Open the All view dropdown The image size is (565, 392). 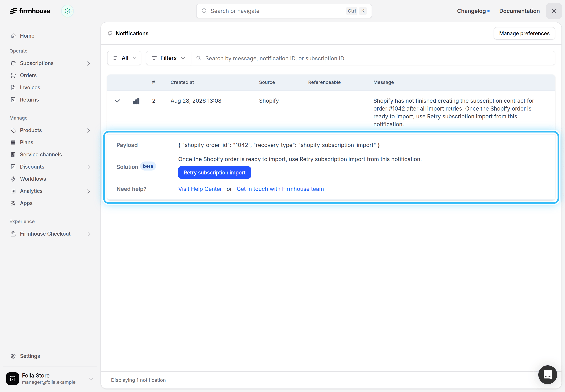(x=124, y=58)
